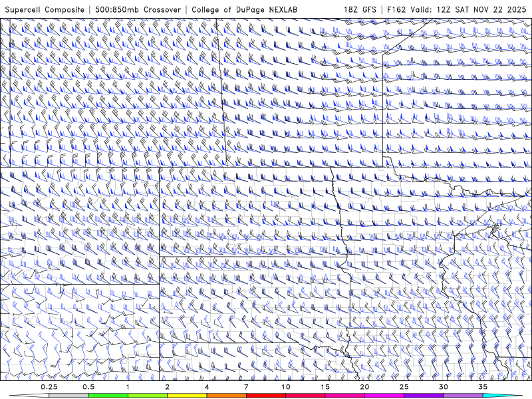Click the legend value 7
532x399 pixels.
[246, 387]
